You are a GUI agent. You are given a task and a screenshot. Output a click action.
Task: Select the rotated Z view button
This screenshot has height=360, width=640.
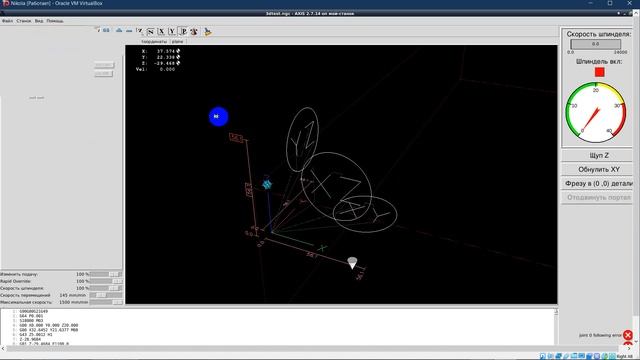151,31
